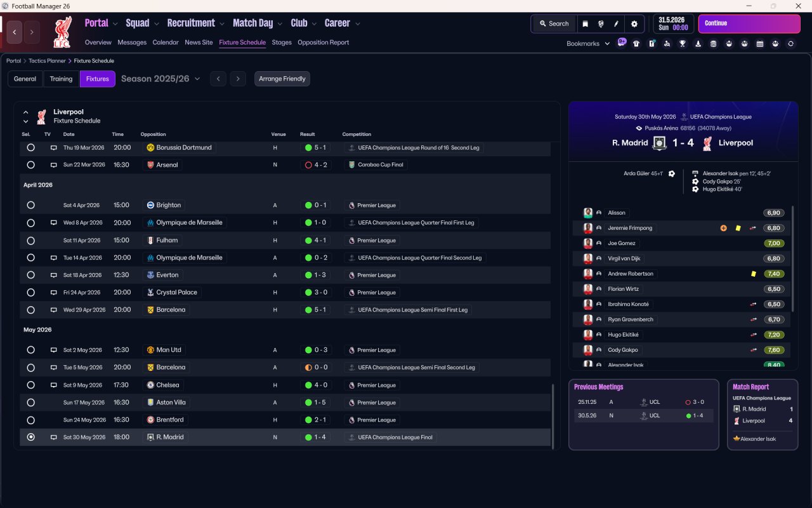Viewport: 812px width, 508px height.
Task: Click the yellow card icon on Andrew Robertson's row
Action: point(753,274)
